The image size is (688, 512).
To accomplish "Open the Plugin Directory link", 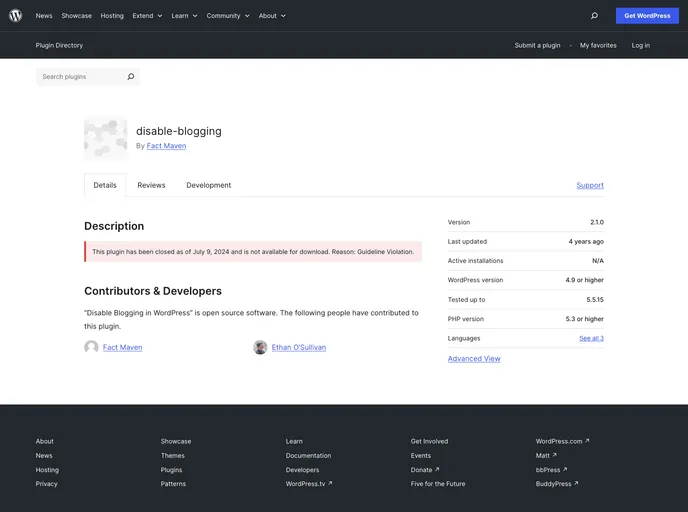I will 59,45.
